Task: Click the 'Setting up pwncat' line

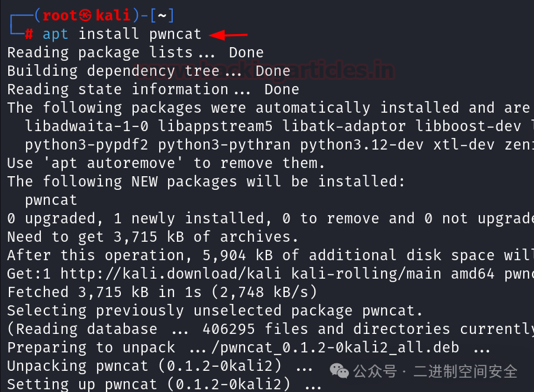Action: [x=165, y=384]
